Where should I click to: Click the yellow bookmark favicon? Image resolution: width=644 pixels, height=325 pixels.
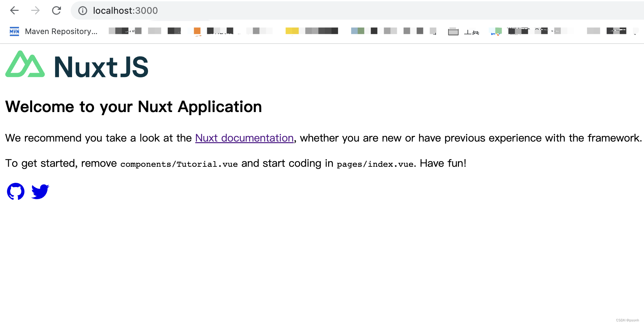coord(292,31)
